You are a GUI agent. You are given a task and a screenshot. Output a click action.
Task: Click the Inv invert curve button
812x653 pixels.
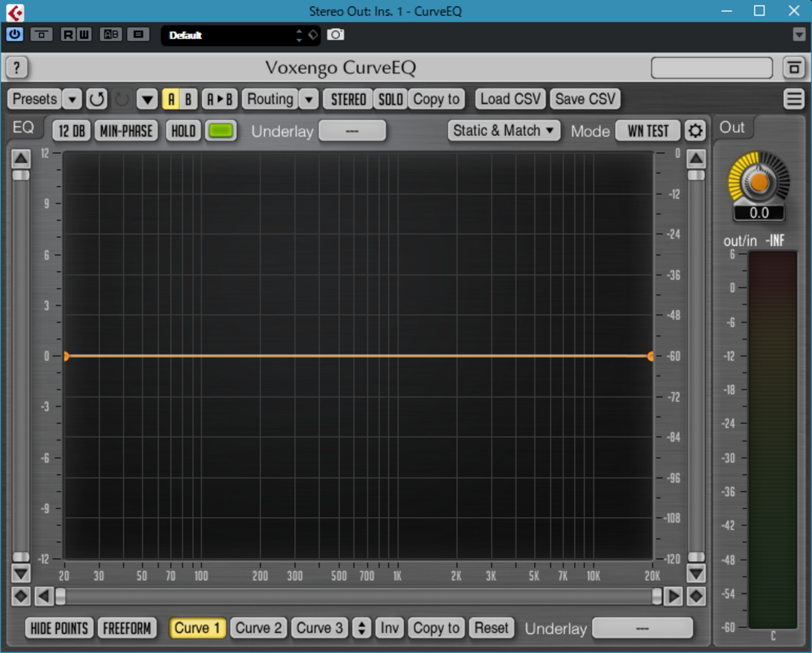point(389,628)
